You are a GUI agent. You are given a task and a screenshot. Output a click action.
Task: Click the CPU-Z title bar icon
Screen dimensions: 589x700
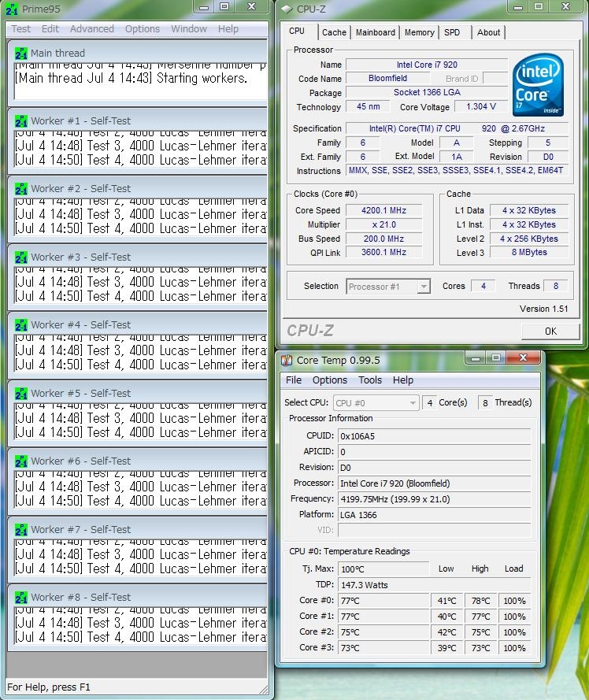(x=287, y=9)
